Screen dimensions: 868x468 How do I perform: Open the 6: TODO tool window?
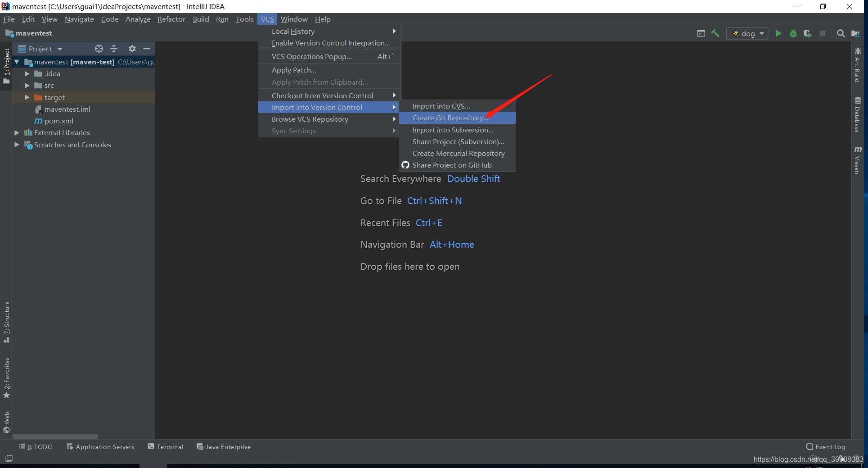[x=36, y=447]
